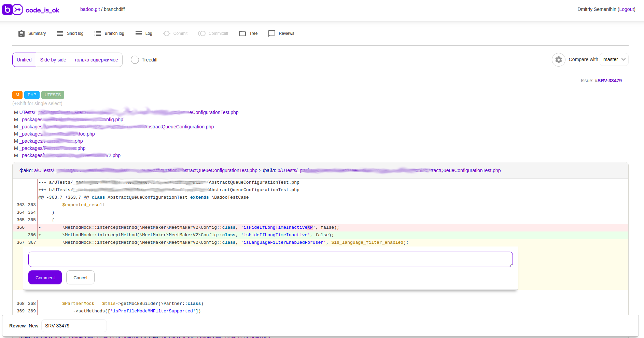The width and height of the screenshot is (644, 338).
Task: Focus the comment text field
Action: [270, 259]
